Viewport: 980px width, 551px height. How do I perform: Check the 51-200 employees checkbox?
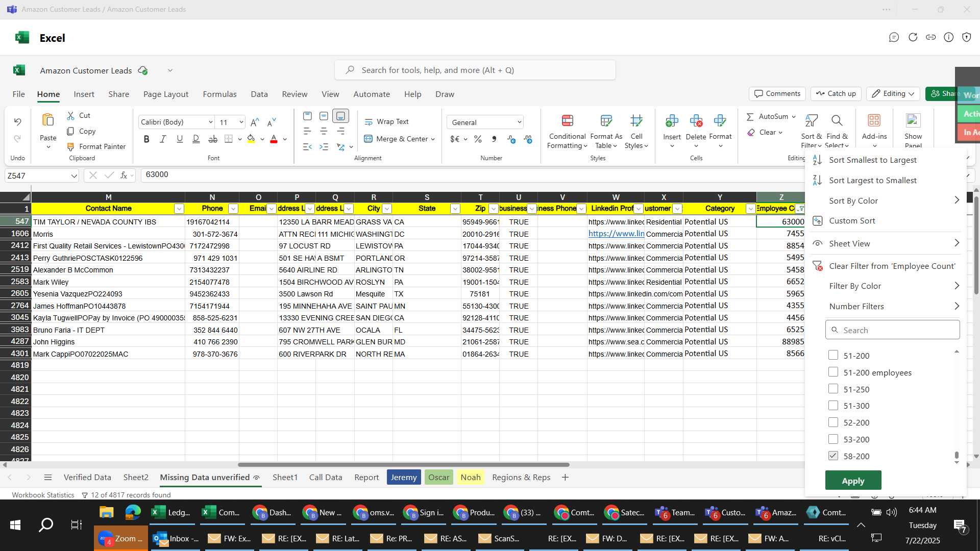[x=833, y=372]
